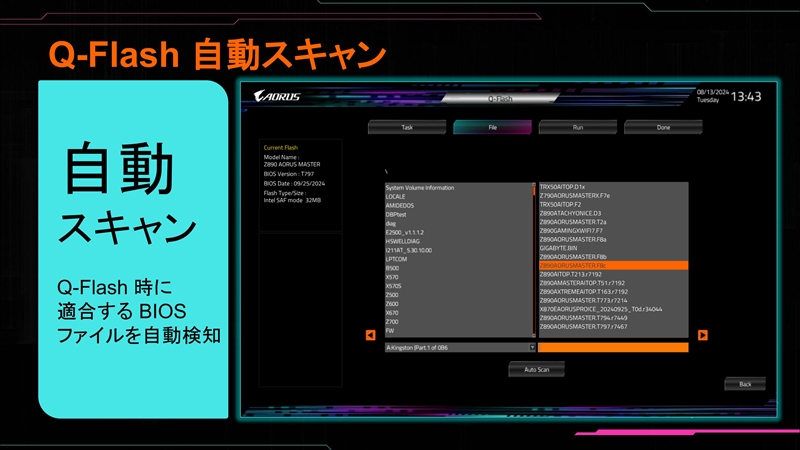
Task: Select file Z890AMASTERAITOP.T51.r7192
Action: point(582,283)
